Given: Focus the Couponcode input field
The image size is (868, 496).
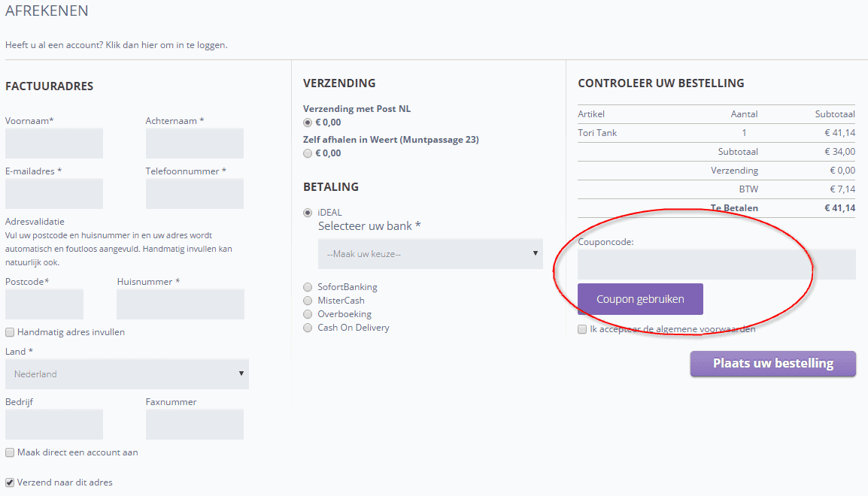Looking at the screenshot, I should point(716,265).
